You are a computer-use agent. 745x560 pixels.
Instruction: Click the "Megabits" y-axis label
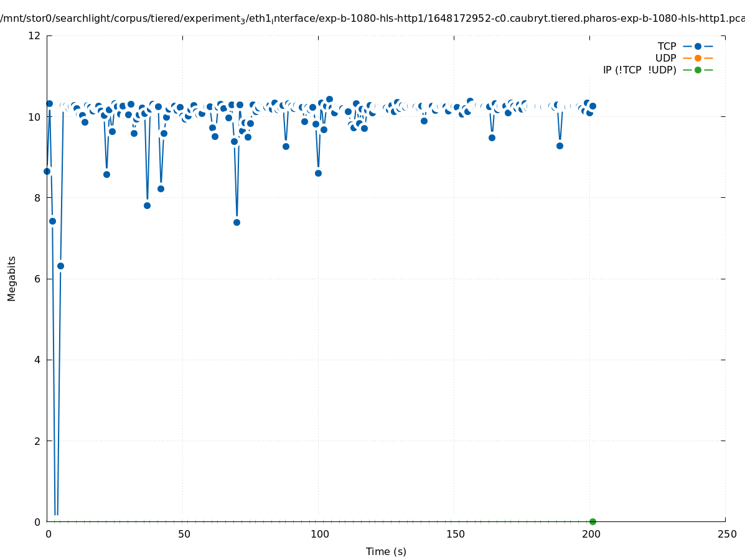(12, 278)
